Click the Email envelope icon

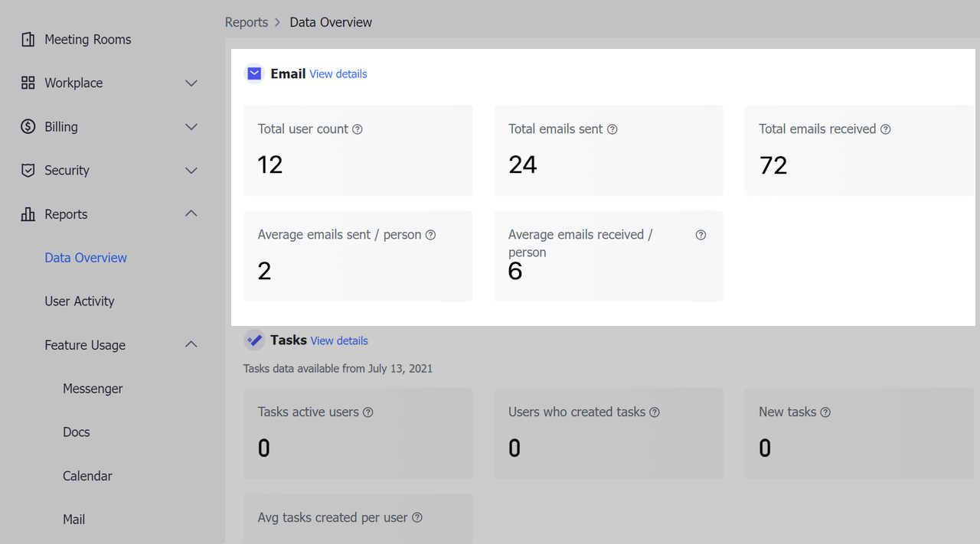tap(254, 73)
